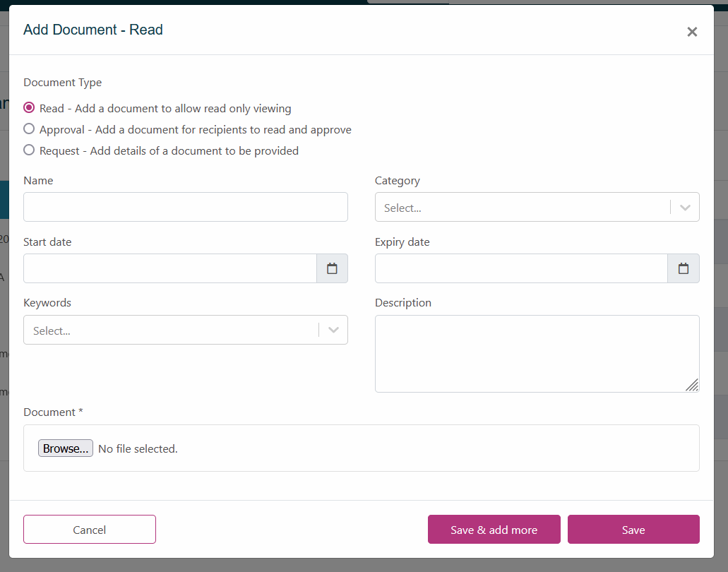Open the Expiry date calendar picker
The height and width of the screenshot is (572, 728).
coord(683,268)
